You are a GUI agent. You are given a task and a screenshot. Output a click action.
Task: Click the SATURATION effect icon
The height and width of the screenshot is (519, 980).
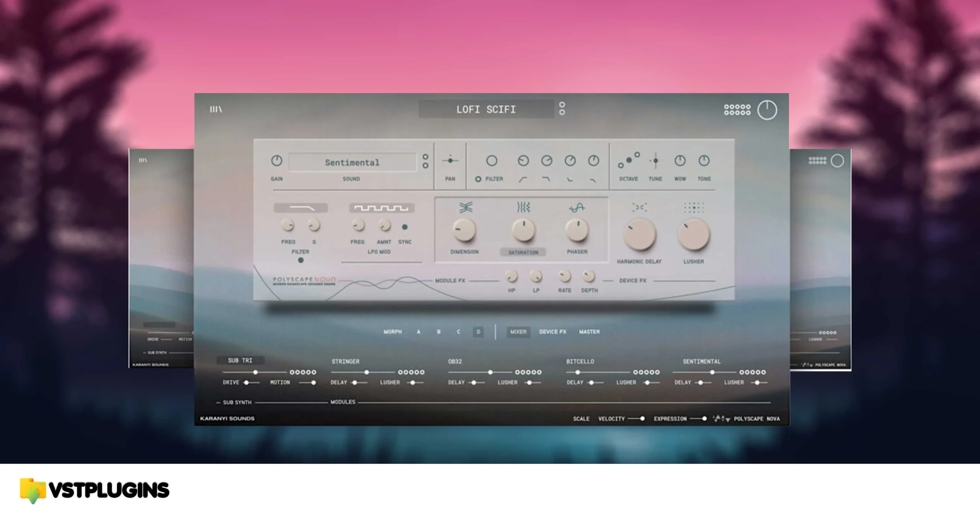tap(523, 207)
